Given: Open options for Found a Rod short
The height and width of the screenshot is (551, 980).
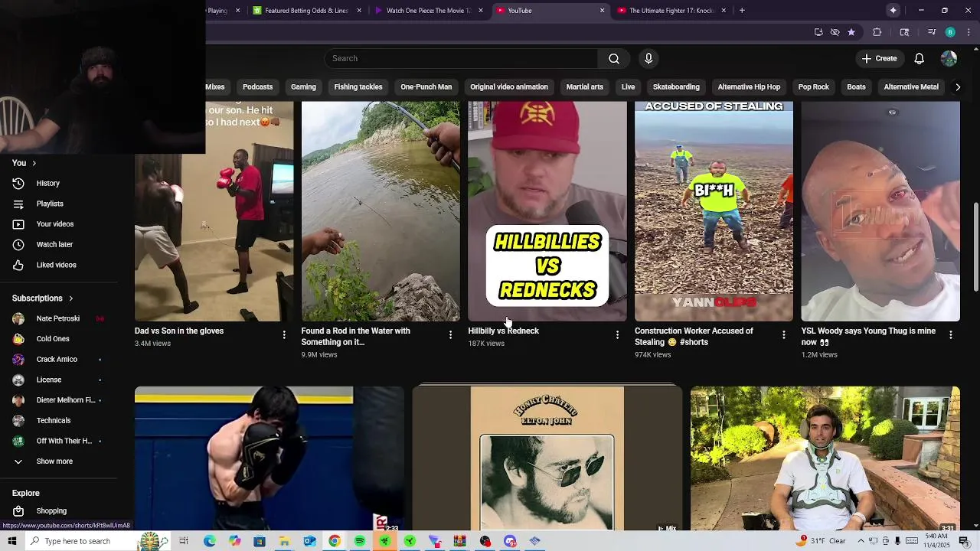Looking at the screenshot, I should 450,335.
